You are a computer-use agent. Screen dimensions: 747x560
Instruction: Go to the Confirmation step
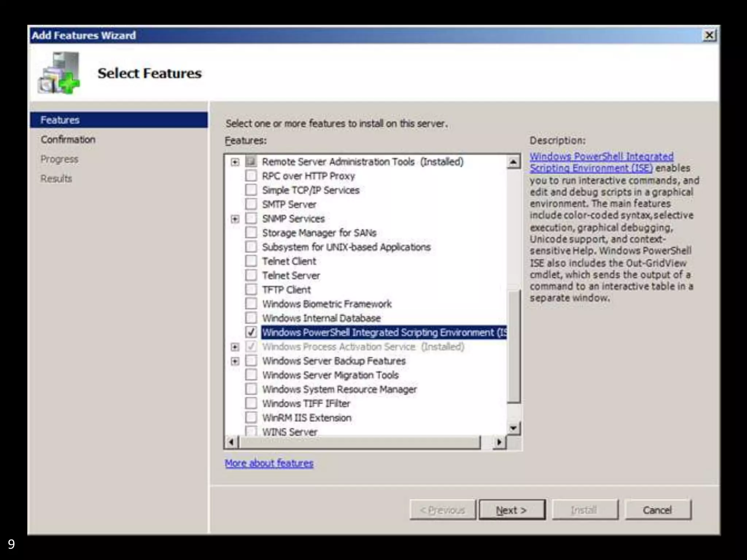tap(68, 139)
